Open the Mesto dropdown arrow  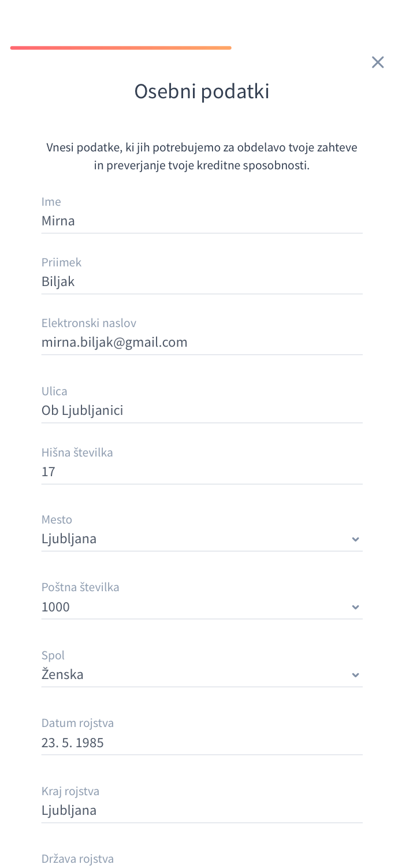(356, 539)
